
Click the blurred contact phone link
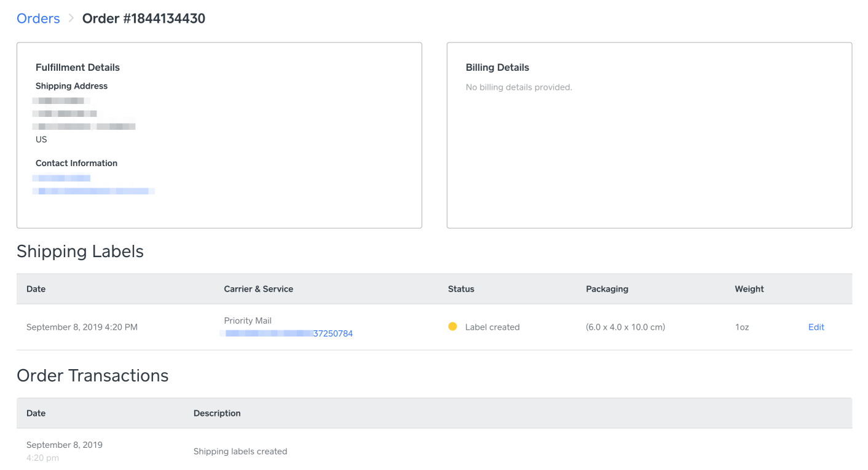coord(61,178)
